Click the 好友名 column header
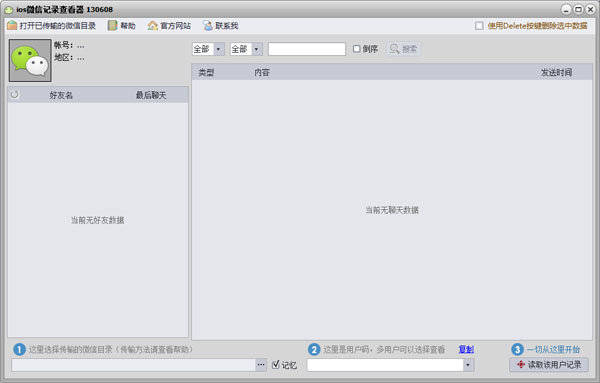This screenshot has width=600, height=383. coord(61,95)
